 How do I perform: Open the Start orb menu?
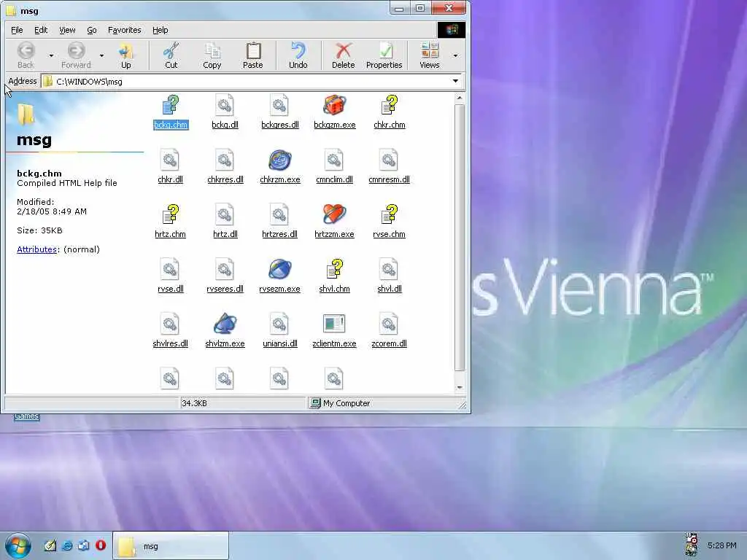click(x=18, y=545)
